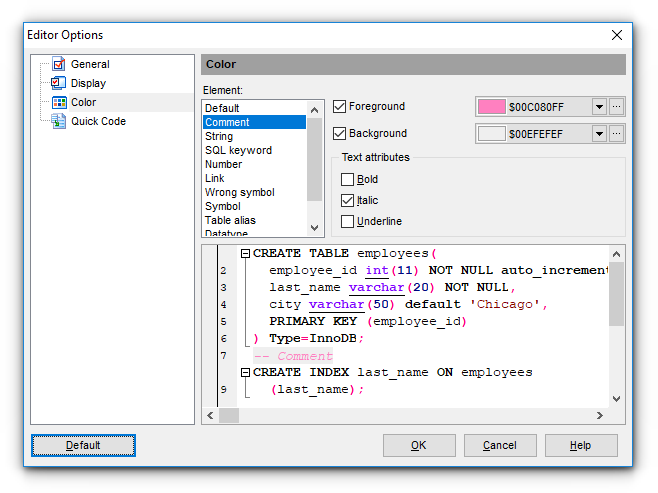This screenshot has width=658, height=493.
Task: Click the Color page icon in the tree
Action: coord(58,103)
